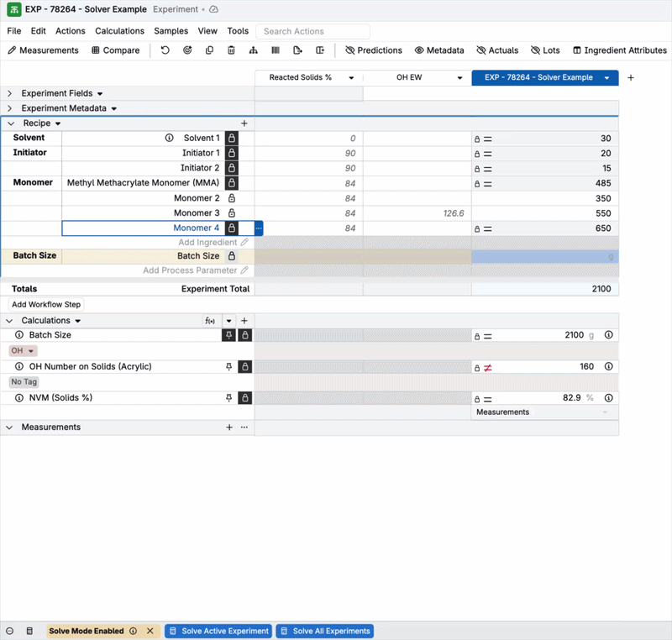Screen dimensions: 672x640
Task: Click the cloud sync icon next to Experiment
Action: click(x=213, y=9)
